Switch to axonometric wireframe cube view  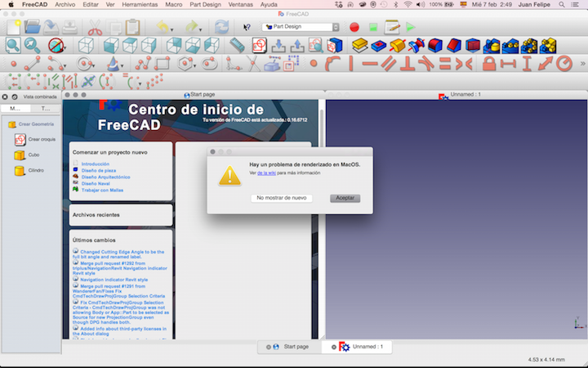86,46
